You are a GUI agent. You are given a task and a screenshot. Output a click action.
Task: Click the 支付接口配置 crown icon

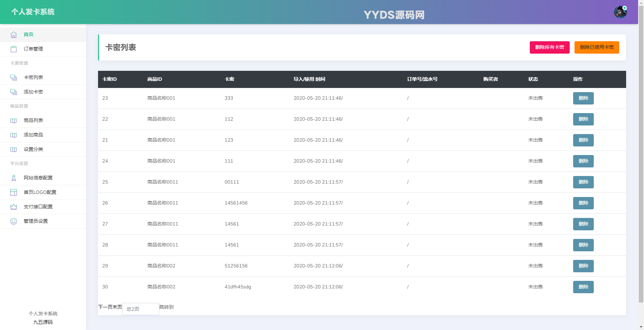13,207
